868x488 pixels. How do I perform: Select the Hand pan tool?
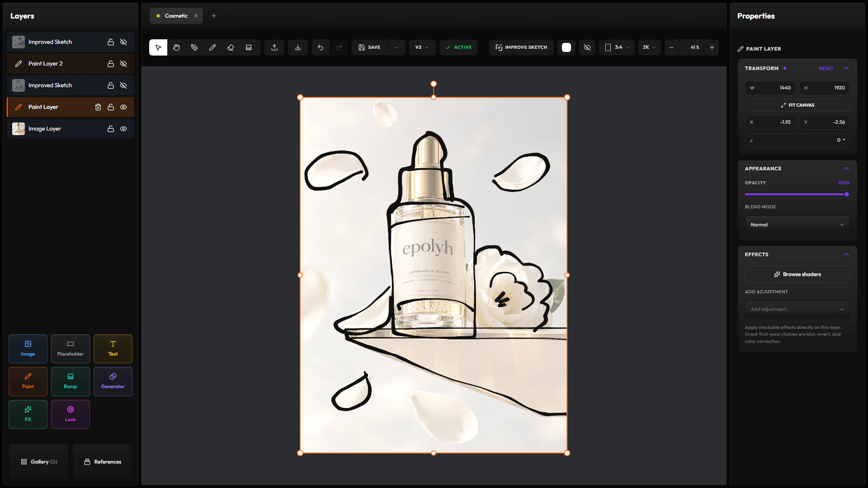click(x=176, y=47)
